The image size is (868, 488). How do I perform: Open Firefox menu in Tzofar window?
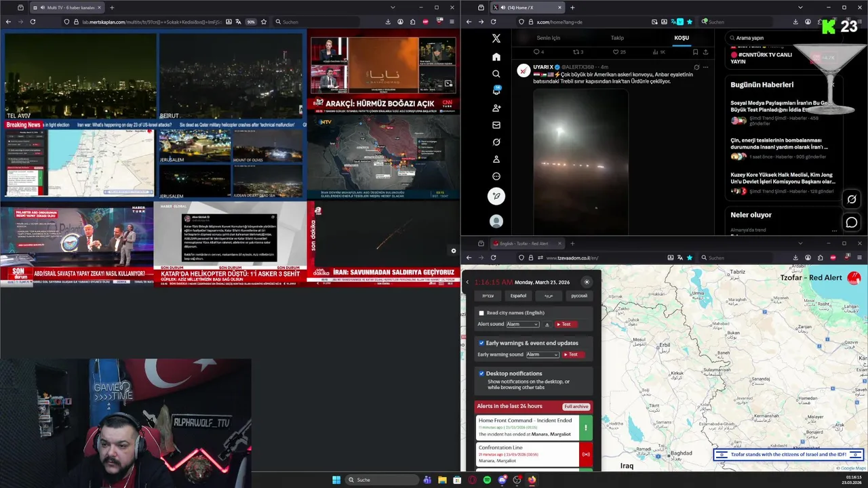pos(860,258)
